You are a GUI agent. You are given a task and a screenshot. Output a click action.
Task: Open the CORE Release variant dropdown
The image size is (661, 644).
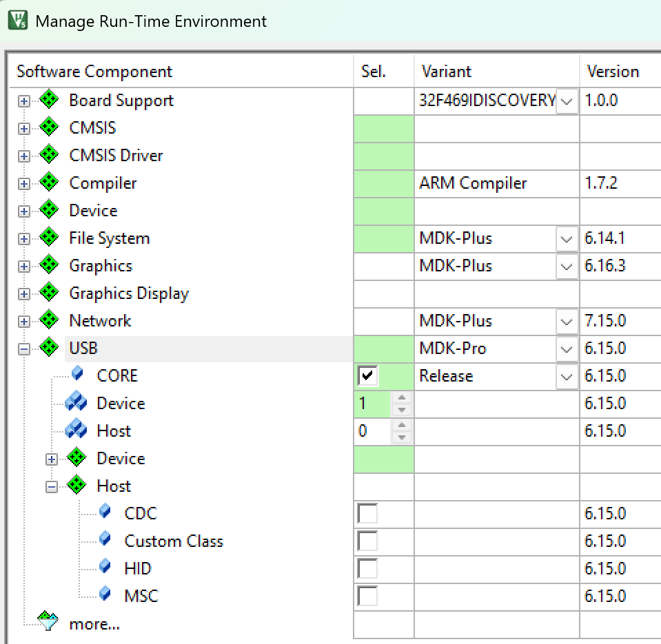(x=567, y=377)
